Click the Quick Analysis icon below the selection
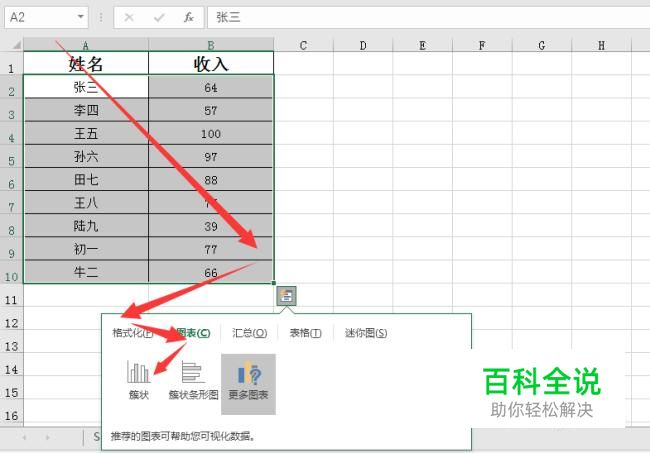The height and width of the screenshot is (453, 650). pyautogui.click(x=286, y=296)
